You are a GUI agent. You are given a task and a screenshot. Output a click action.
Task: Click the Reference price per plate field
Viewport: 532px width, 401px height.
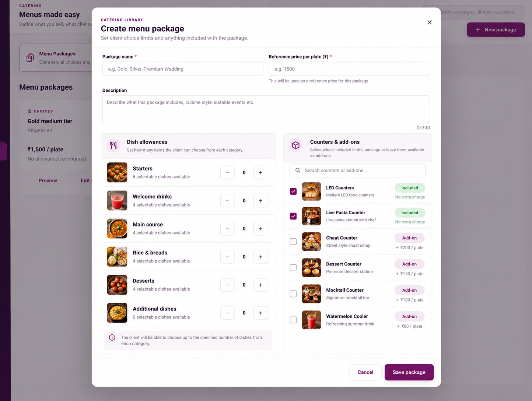(x=349, y=69)
